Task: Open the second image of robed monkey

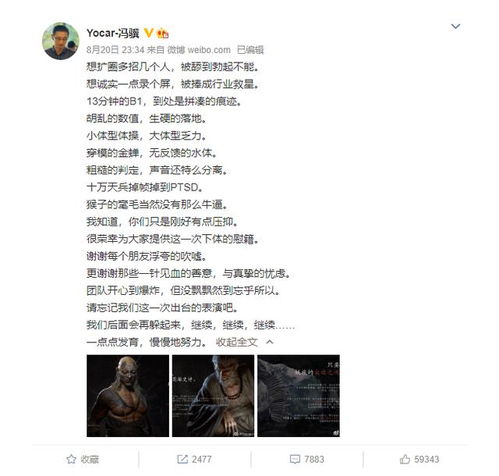Action: pyautogui.click(x=213, y=396)
